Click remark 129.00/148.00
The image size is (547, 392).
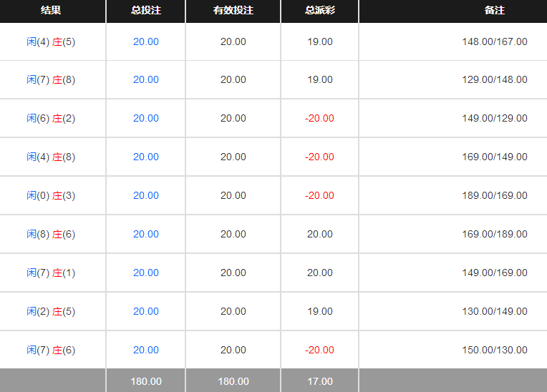[495, 80]
